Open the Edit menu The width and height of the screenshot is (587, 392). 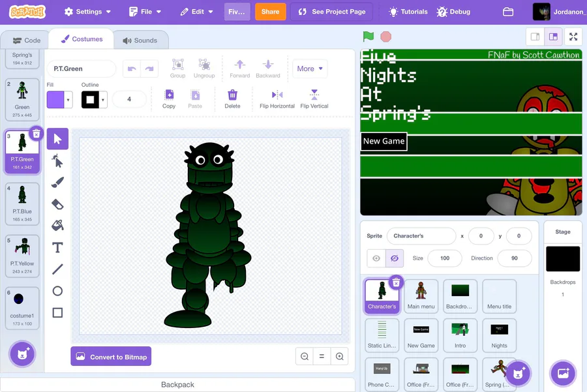click(196, 12)
